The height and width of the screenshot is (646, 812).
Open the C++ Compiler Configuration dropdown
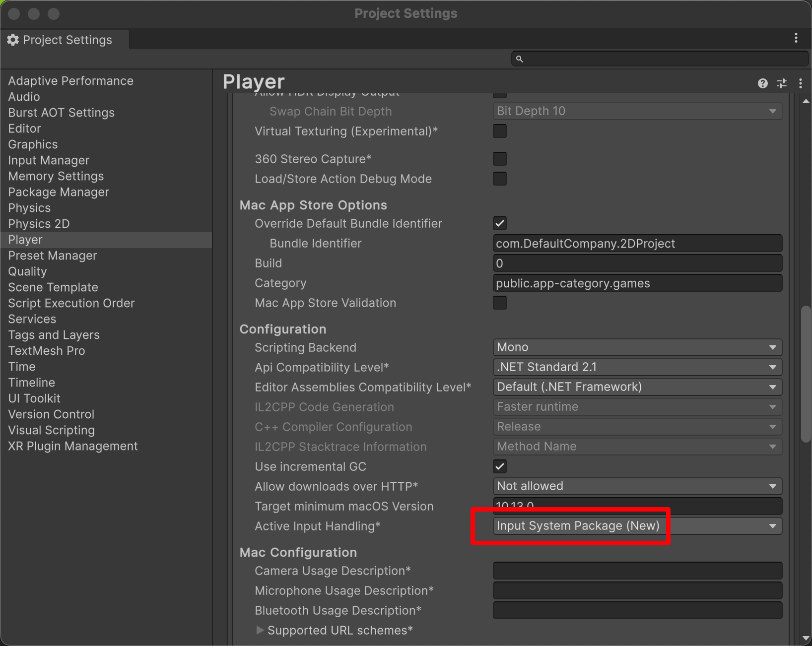637,427
